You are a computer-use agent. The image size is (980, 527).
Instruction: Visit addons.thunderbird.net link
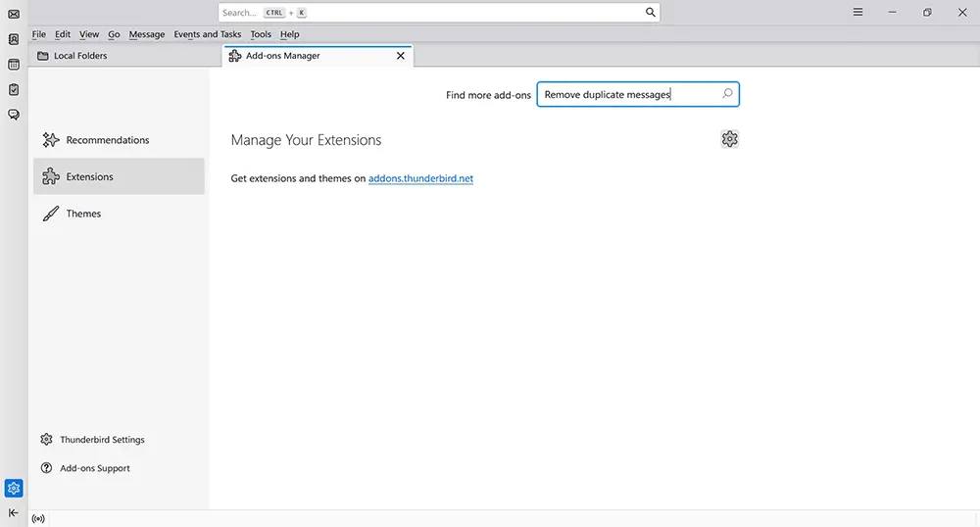420,178
